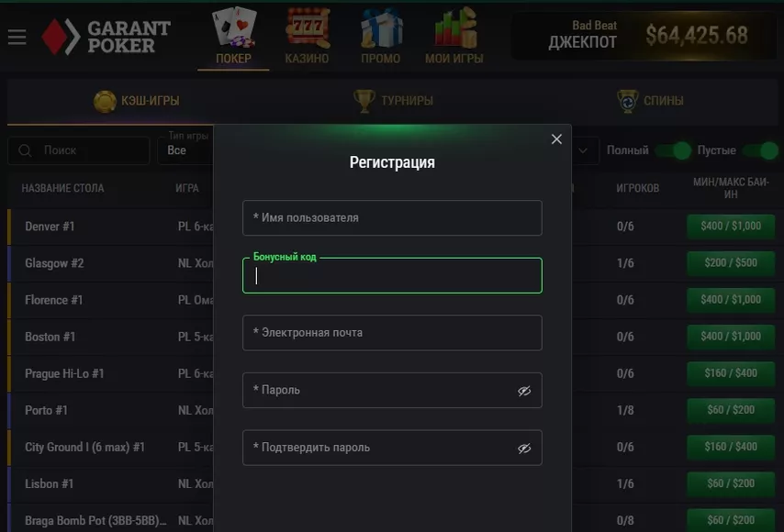Viewport: 784px width, 532px height.
Task: Switch to the Турниры tab
Action: point(393,101)
